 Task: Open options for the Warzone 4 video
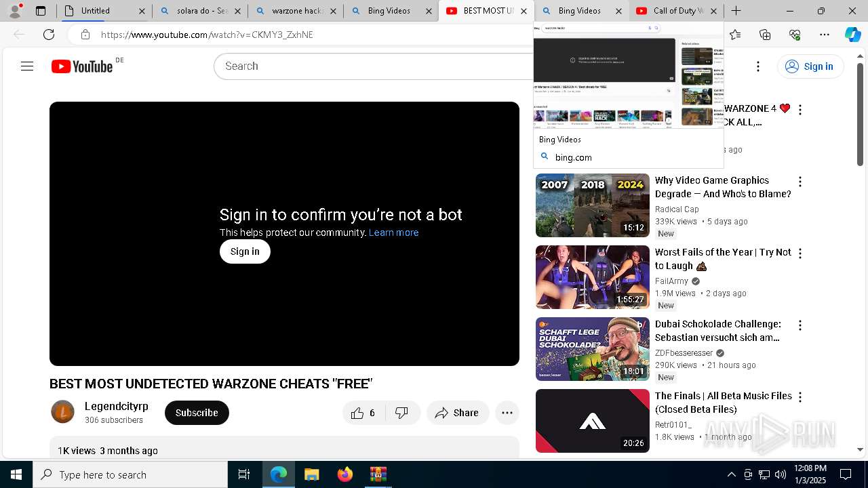click(800, 110)
